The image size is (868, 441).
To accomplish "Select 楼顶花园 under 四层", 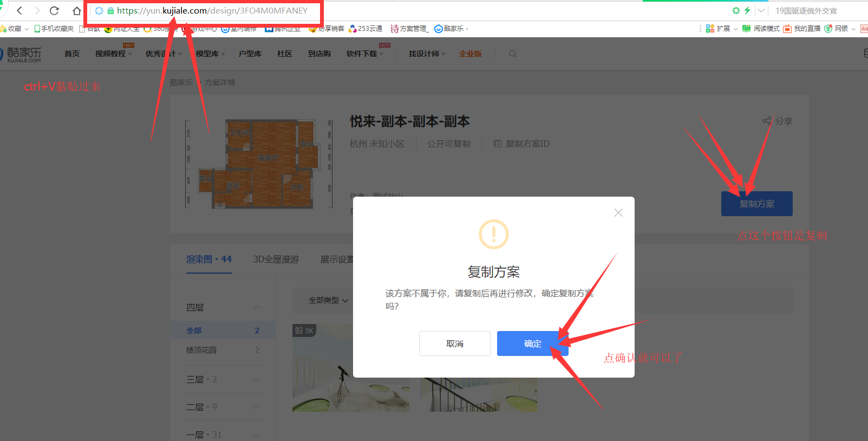I will 223,350.
